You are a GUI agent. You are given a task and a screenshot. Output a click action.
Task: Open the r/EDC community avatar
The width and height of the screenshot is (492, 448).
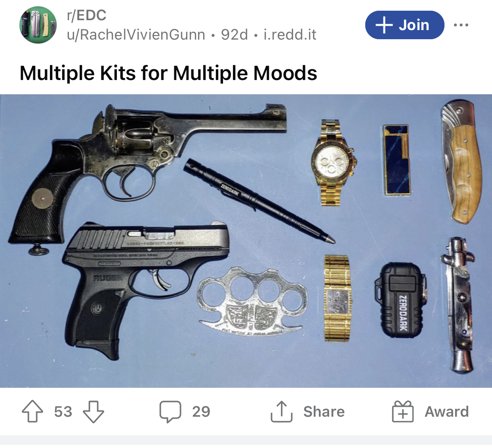38,25
